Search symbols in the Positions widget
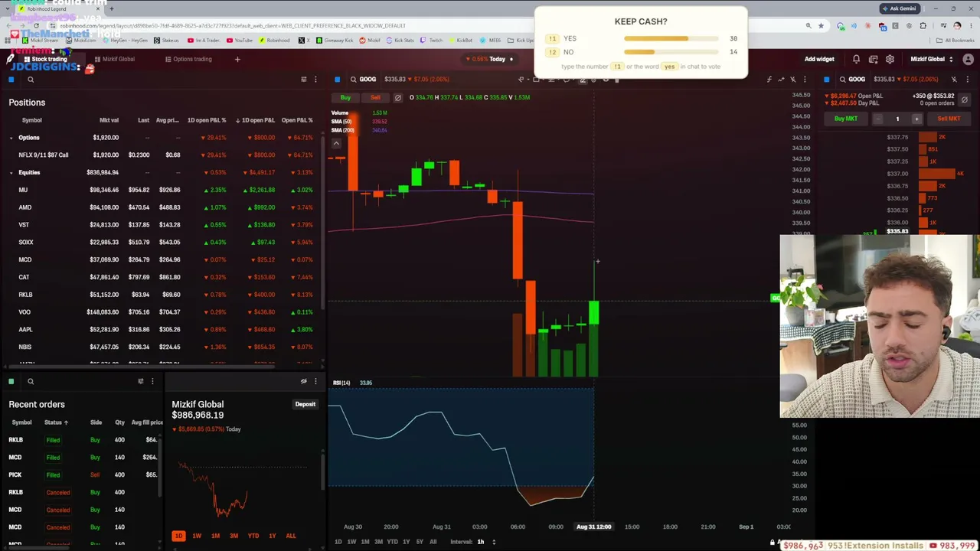The height and width of the screenshot is (551, 980). point(31,80)
